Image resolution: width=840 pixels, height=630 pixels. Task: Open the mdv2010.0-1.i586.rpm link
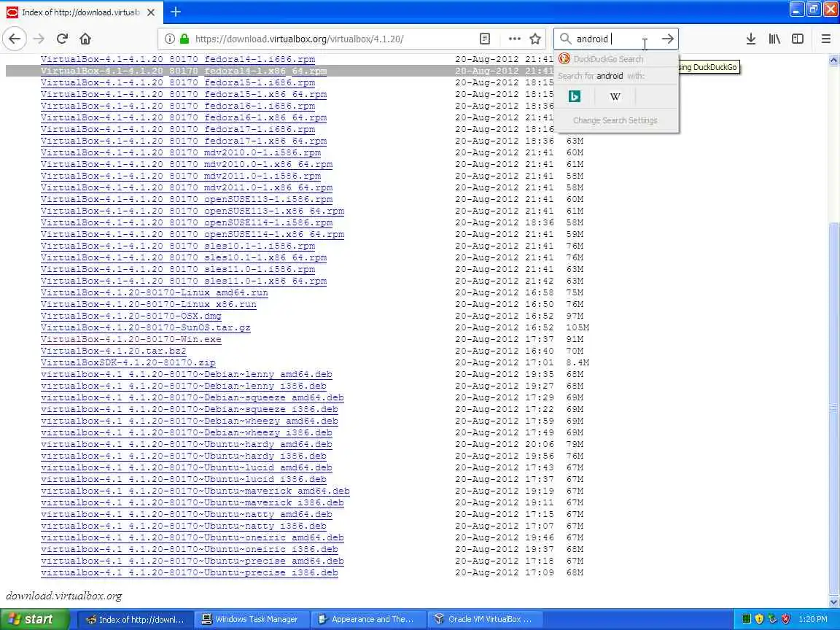point(181,152)
